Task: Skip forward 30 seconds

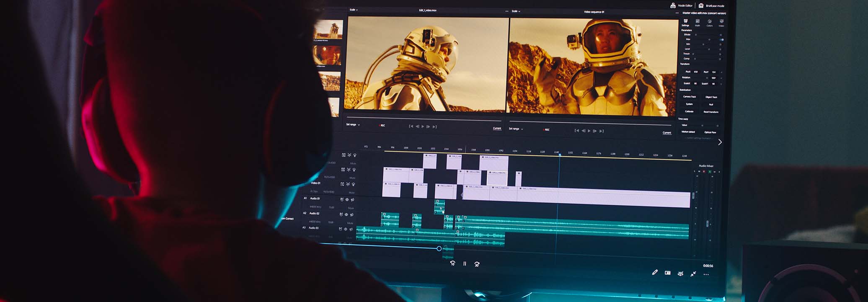Action: tap(477, 264)
